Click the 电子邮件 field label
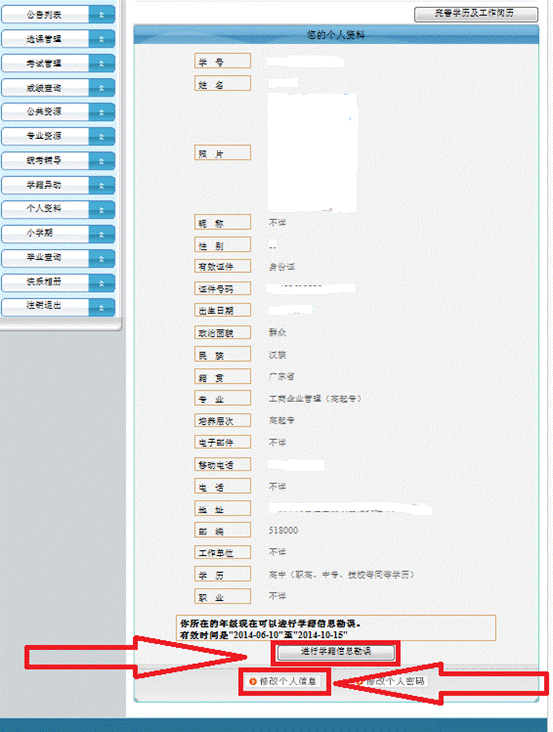 [223, 442]
